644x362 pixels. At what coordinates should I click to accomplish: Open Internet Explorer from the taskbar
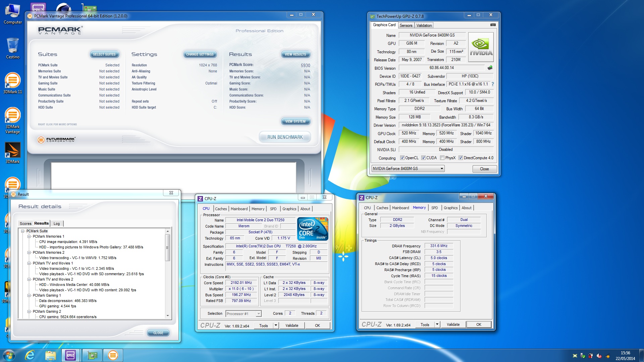pos(30,355)
